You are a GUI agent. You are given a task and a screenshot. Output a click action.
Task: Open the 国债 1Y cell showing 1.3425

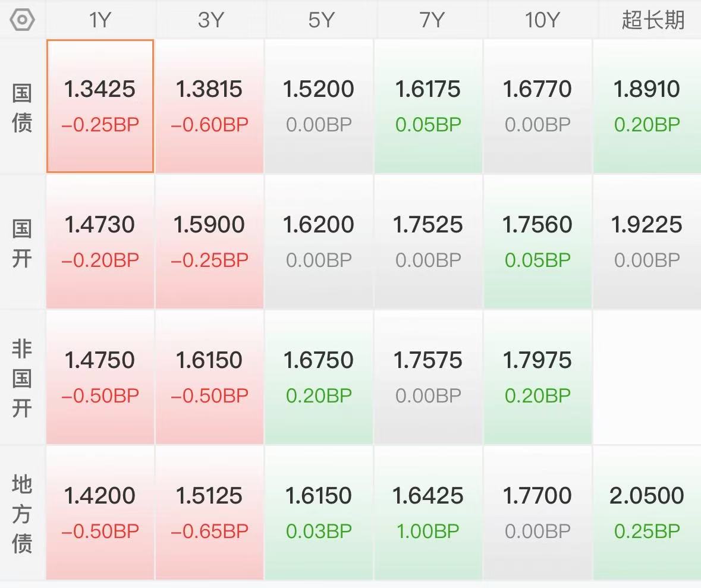[100, 106]
